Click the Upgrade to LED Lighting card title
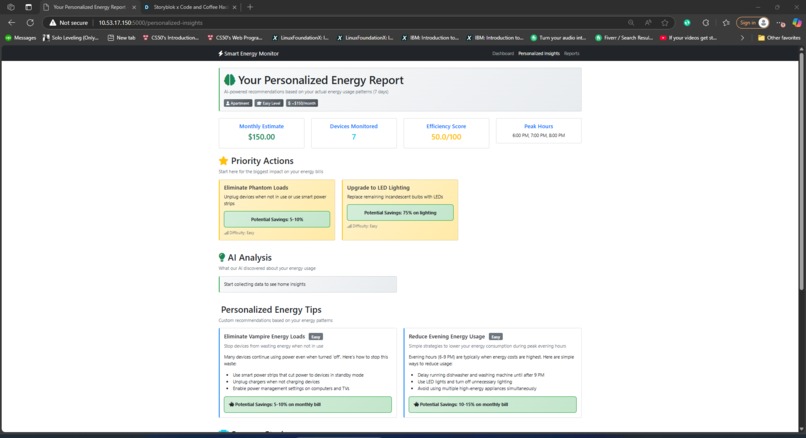The image size is (806, 438). pyautogui.click(x=378, y=188)
